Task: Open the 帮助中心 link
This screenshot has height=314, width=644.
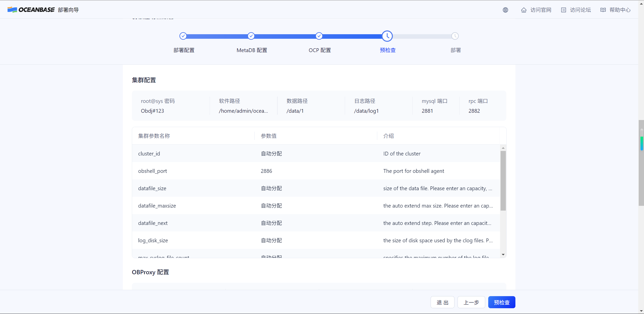Action: pos(620,10)
